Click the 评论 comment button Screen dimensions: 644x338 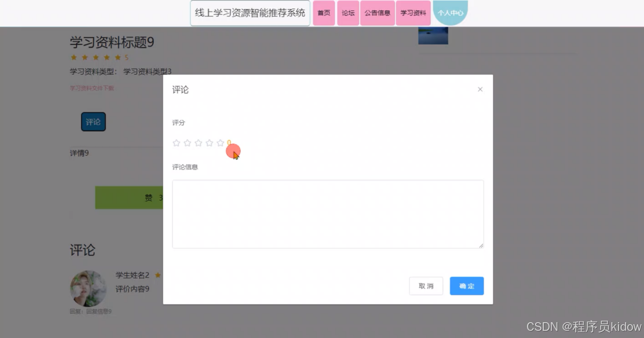93,122
